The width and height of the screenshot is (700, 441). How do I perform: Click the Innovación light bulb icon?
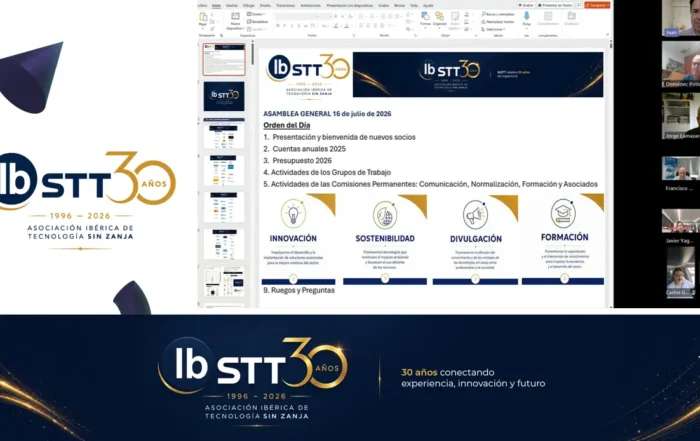(x=293, y=213)
